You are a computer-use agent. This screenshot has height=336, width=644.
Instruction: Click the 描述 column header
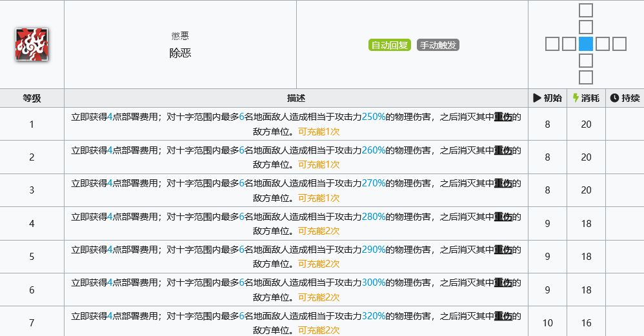click(x=296, y=98)
